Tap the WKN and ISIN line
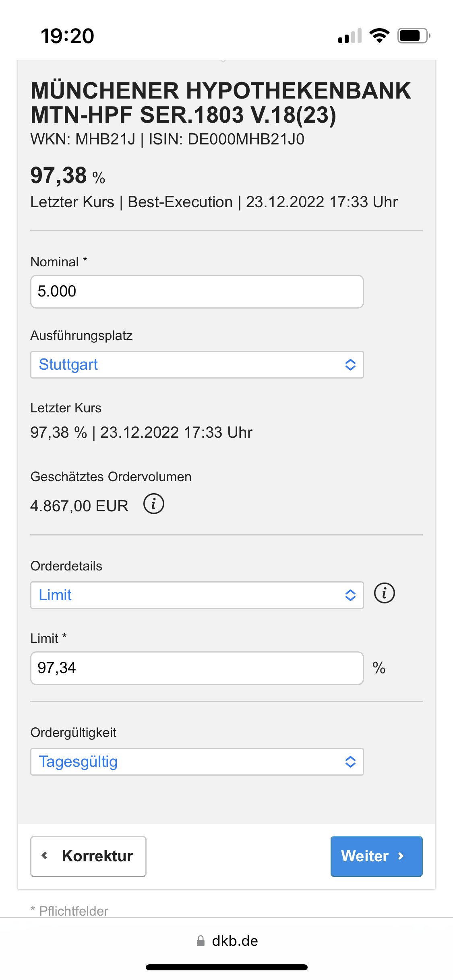The width and height of the screenshot is (453, 980). pyautogui.click(x=168, y=139)
